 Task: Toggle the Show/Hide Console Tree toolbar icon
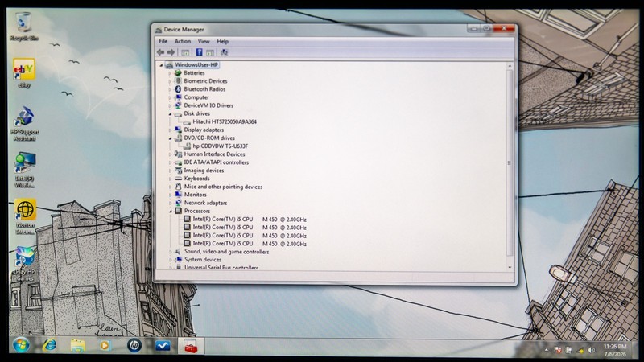click(x=185, y=52)
